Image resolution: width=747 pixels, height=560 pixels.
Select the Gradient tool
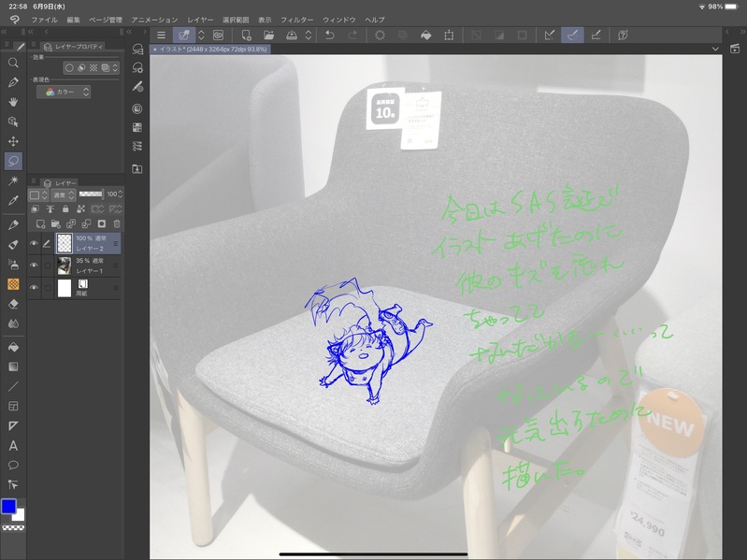[13, 366]
